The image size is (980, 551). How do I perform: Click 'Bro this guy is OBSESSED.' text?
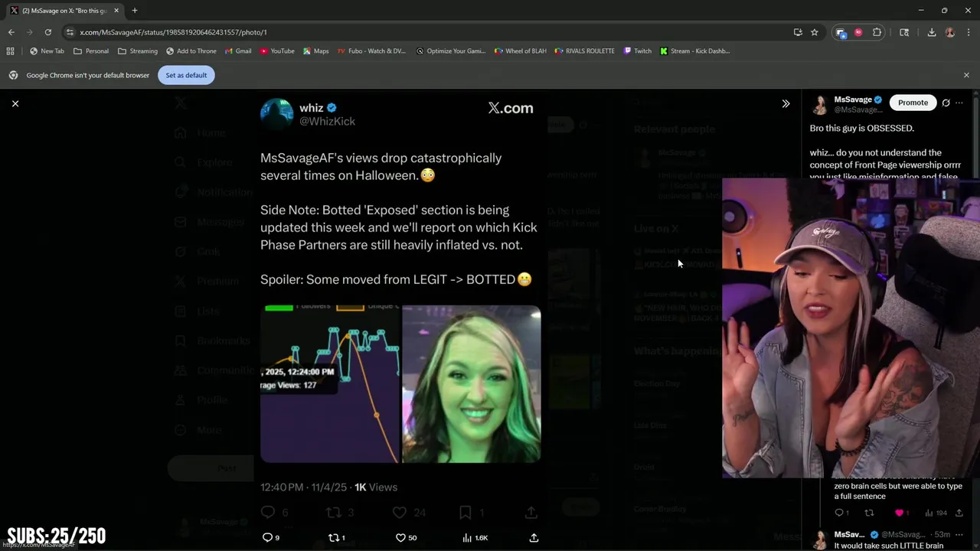[x=862, y=128]
